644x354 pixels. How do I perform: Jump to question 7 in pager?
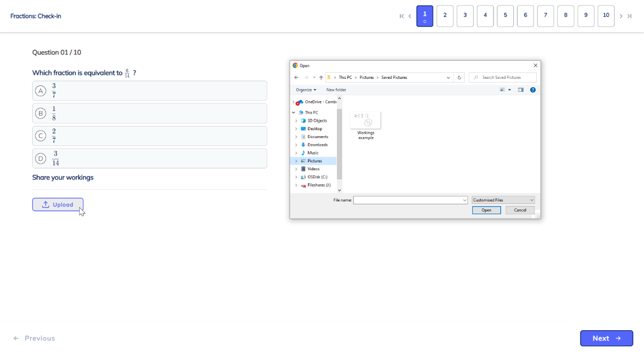pyautogui.click(x=545, y=16)
